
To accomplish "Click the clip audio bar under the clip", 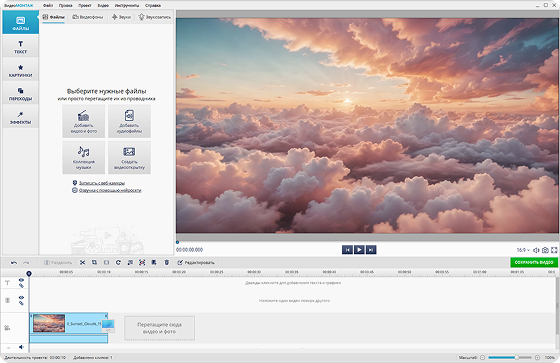I will [x=69, y=339].
